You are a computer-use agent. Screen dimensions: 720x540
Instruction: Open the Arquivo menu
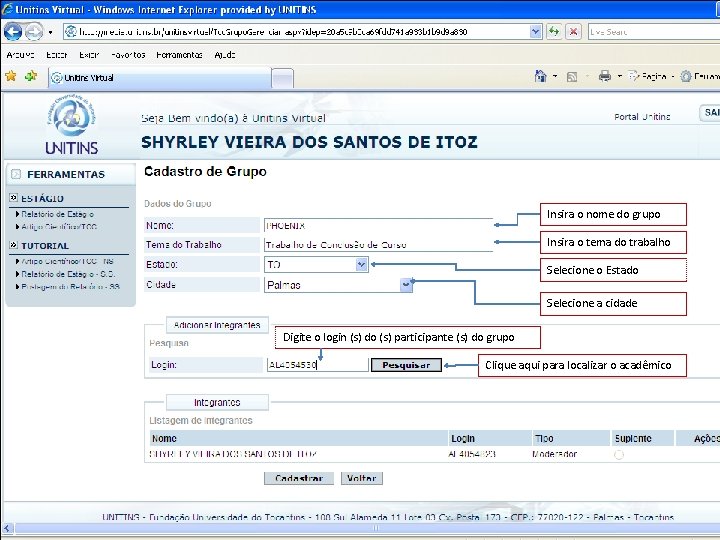(x=20, y=55)
